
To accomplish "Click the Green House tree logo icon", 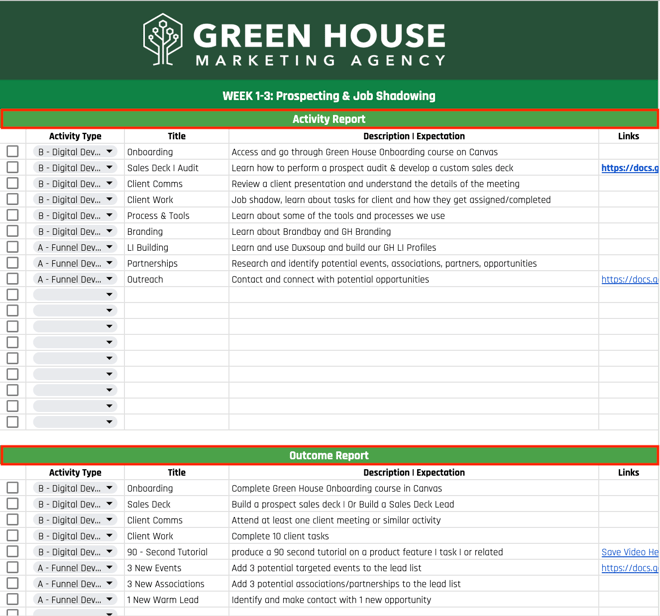I will click(163, 39).
